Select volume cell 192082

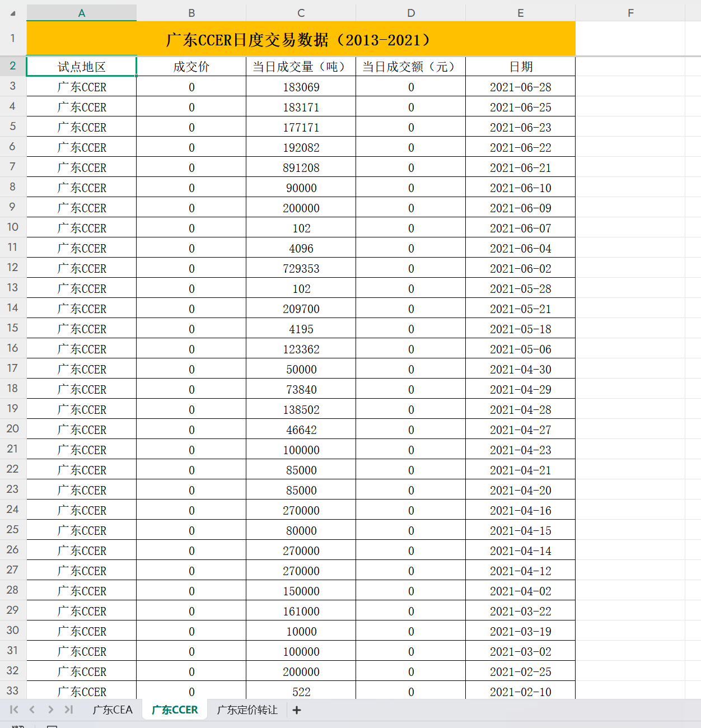tap(301, 147)
